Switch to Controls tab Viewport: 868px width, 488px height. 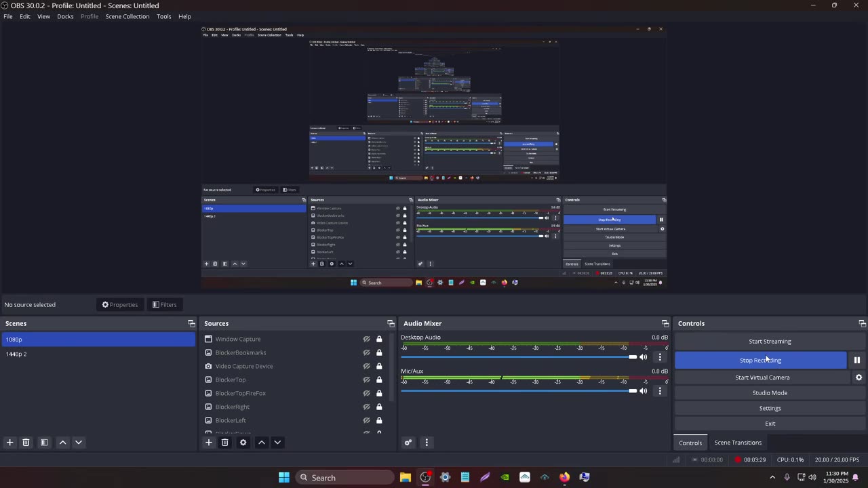690,443
